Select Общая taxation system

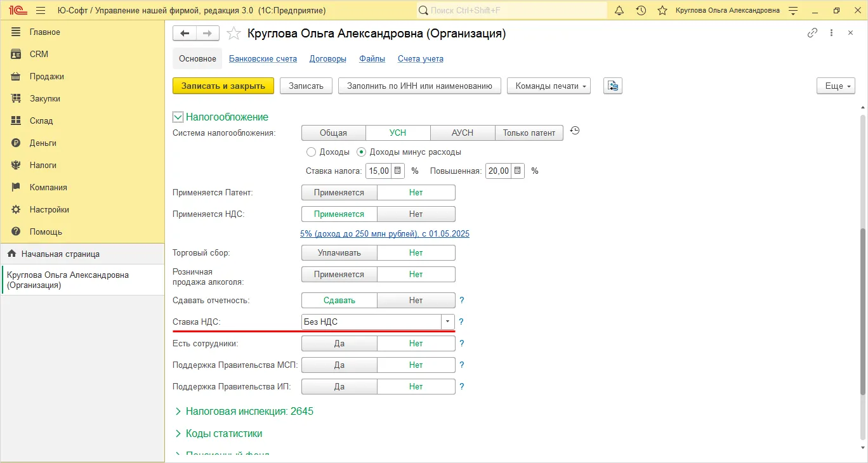[333, 133]
